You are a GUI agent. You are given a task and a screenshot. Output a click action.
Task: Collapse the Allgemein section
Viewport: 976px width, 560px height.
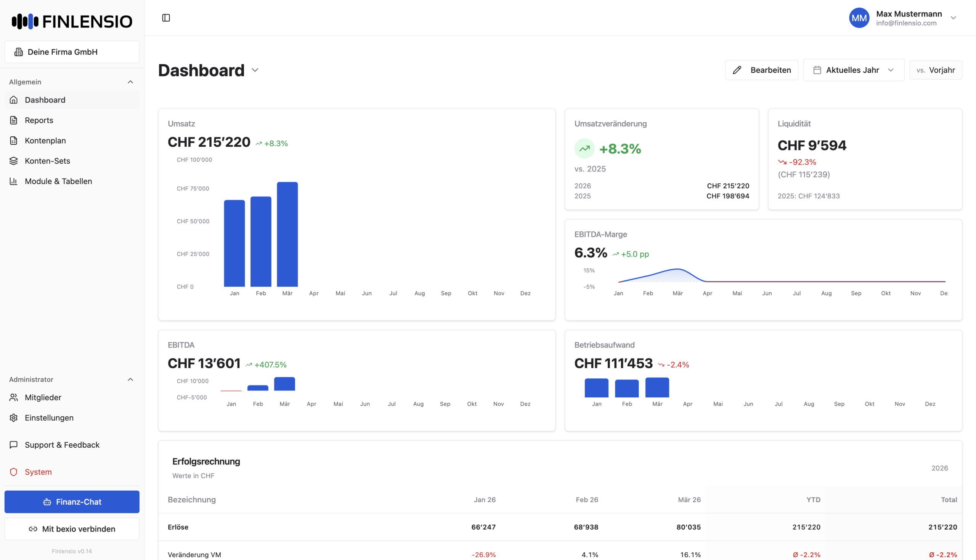130,82
